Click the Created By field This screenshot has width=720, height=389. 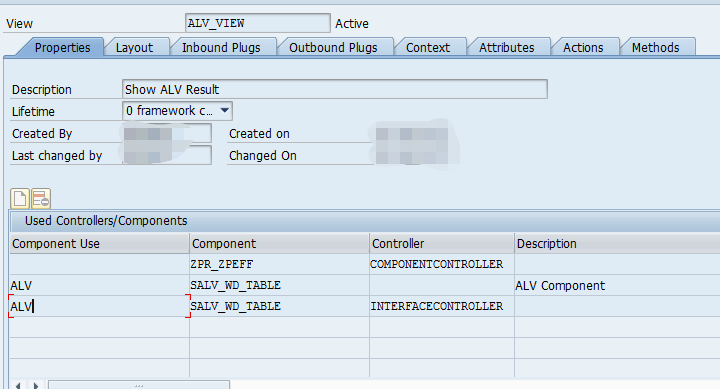[x=167, y=133]
